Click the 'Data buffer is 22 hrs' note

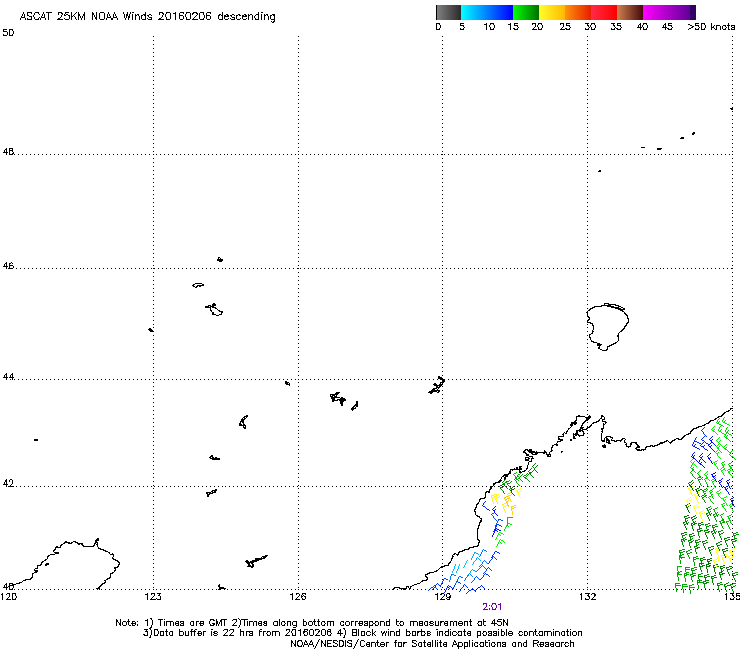point(362,633)
